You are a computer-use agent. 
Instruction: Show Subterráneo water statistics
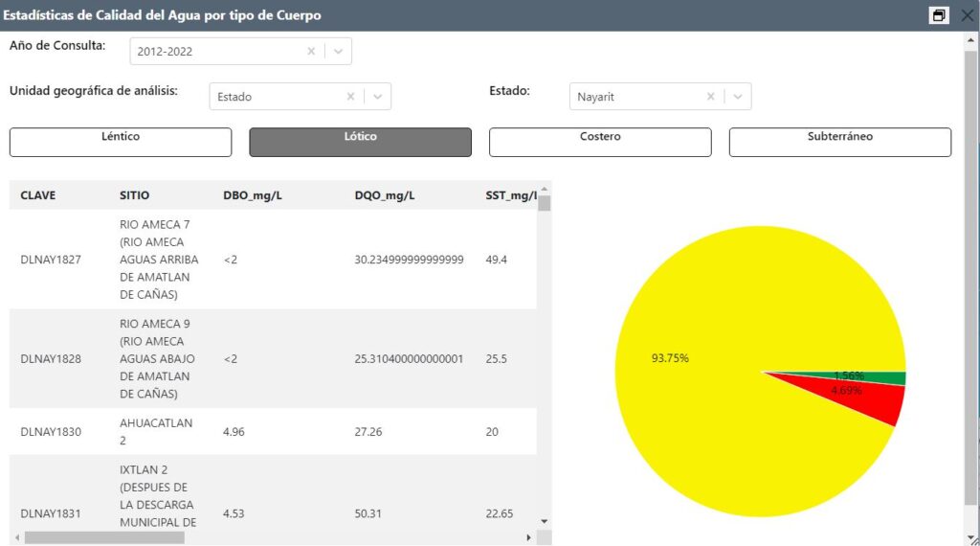[840, 142]
